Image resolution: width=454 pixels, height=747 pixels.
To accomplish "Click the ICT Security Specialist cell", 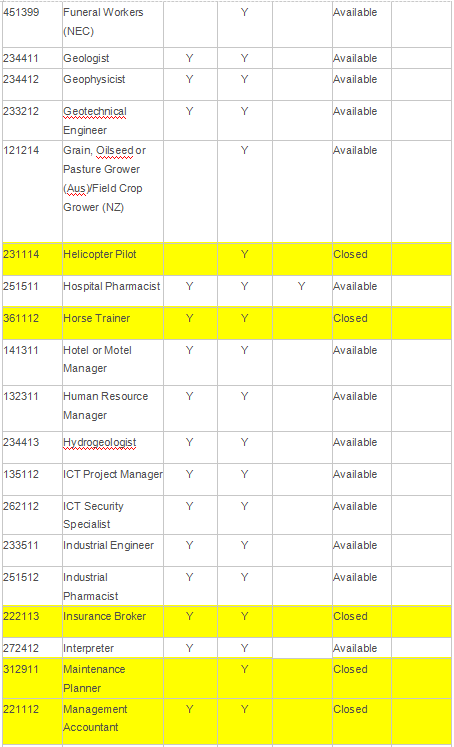I will point(113,515).
